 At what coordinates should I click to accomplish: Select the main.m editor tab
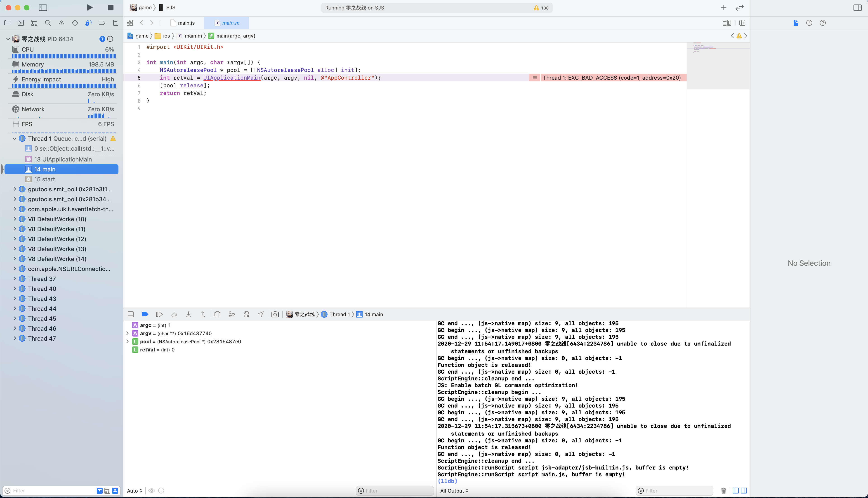click(230, 23)
